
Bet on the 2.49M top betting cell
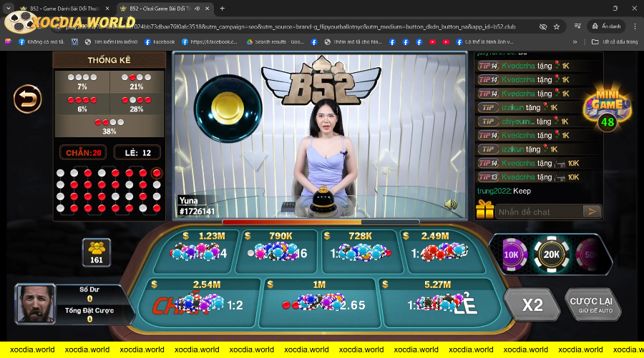click(x=441, y=252)
